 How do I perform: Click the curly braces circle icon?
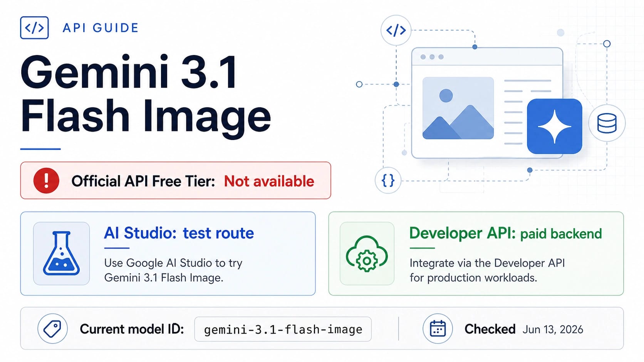click(x=388, y=180)
